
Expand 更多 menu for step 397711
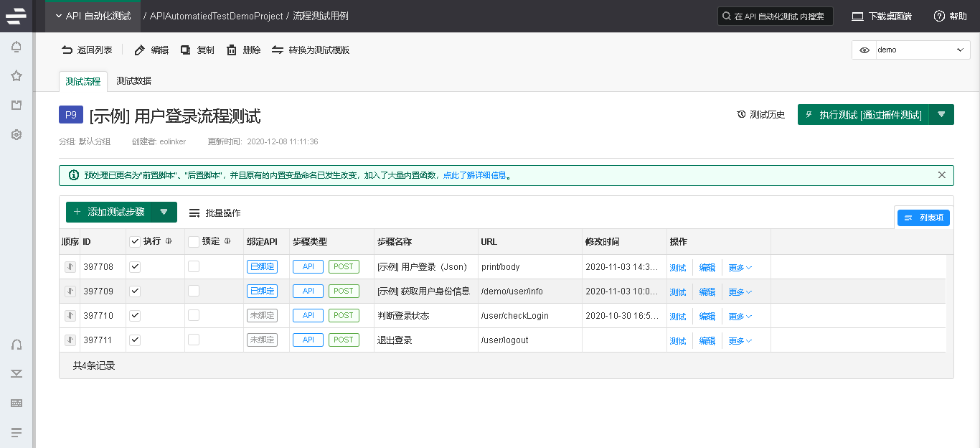[x=740, y=340]
